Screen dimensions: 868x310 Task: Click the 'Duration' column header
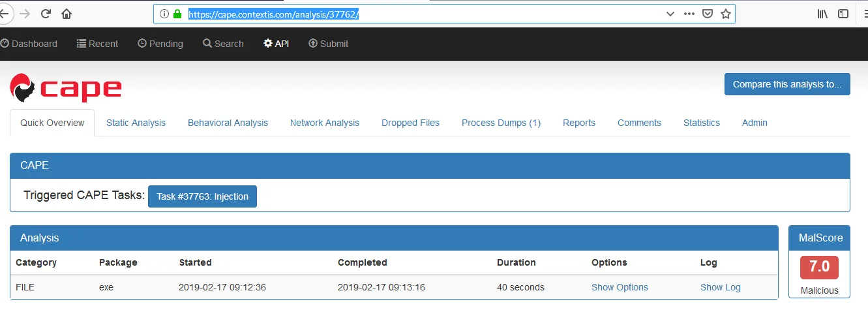[516, 262]
